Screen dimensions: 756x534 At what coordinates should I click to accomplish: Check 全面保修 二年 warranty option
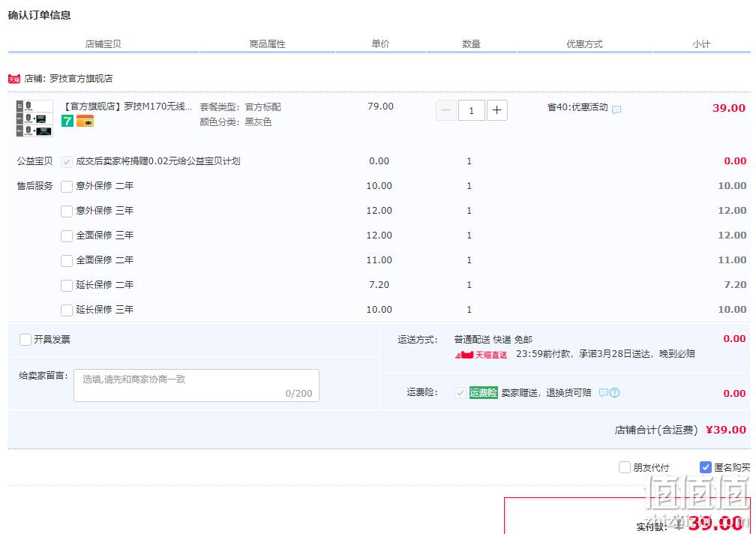tap(67, 261)
